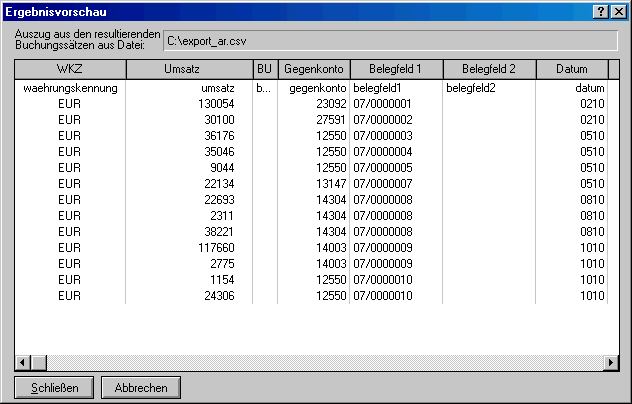Select Belegfeld 1 value 07/0000004

tap(383, 152)
